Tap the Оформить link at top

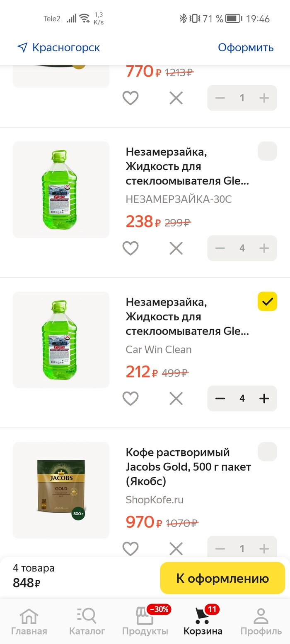(246, 48)
